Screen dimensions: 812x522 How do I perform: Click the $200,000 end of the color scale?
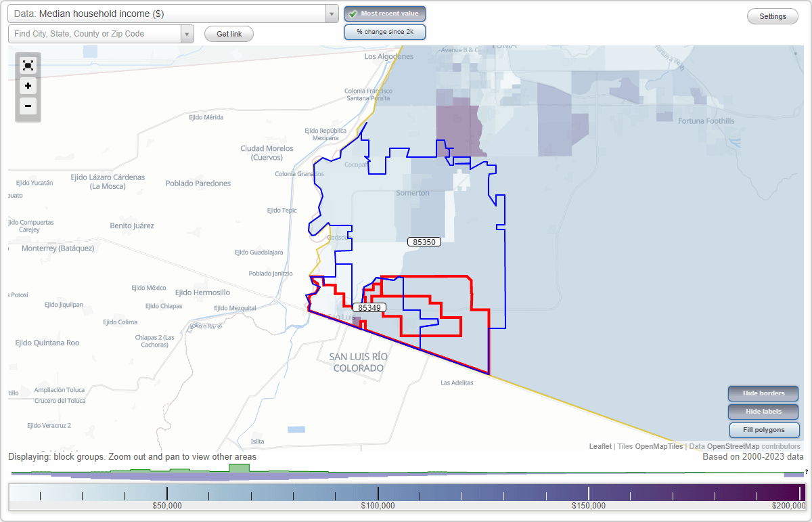[x=789, y=506]
